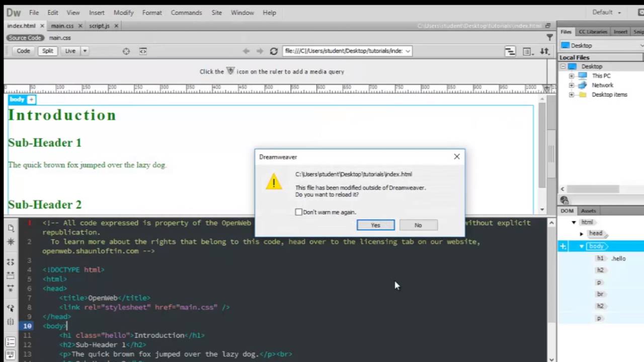Collapse the body node in DOM panel

(582, 246)
